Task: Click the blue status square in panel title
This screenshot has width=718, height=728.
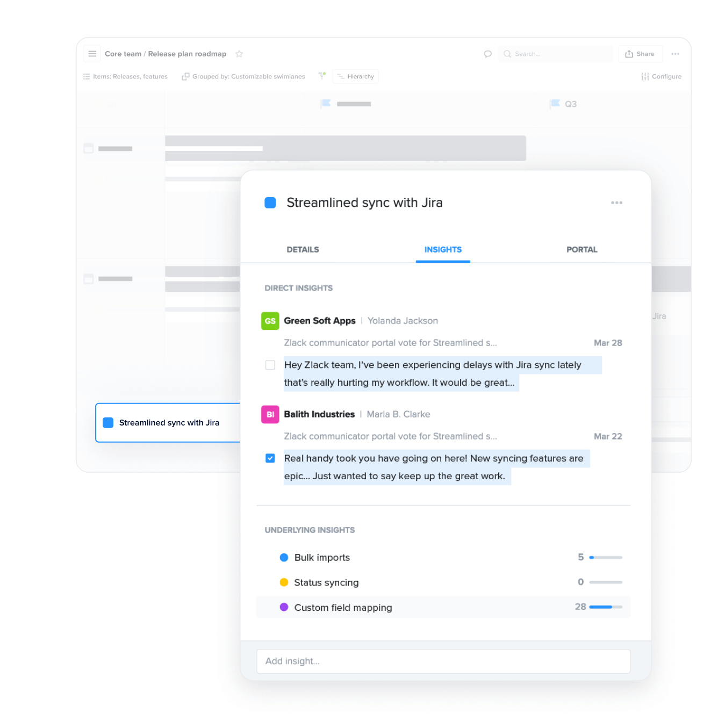Action: click(x=270, y=203)
